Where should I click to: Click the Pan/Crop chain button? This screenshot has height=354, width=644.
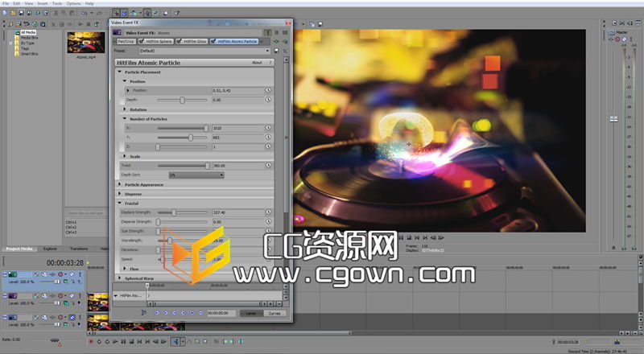click(126, 42)
